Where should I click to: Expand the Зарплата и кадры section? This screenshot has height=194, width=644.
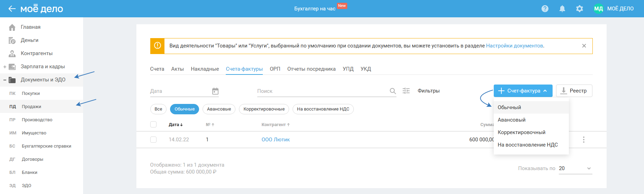point(5,67)
